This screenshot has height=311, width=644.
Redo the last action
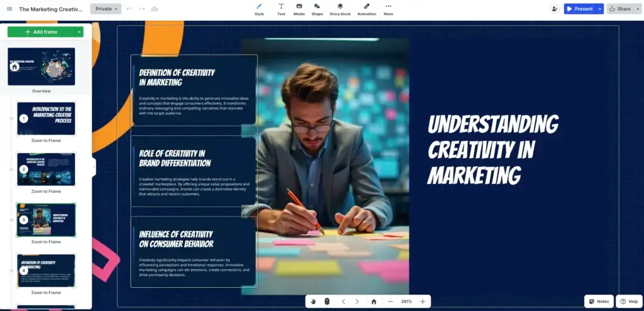tap(142, 9)
